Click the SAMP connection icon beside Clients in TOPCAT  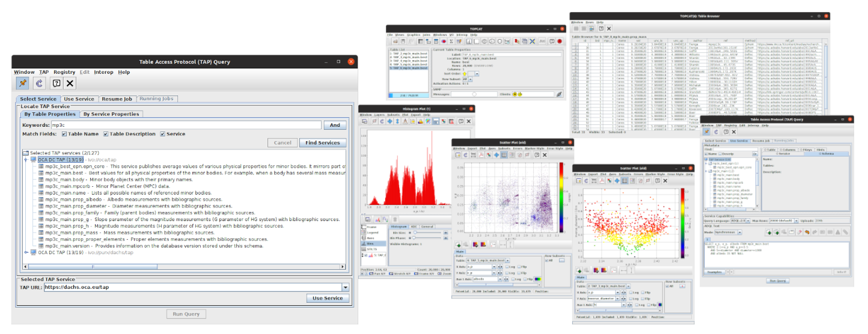tap(558, 94)
